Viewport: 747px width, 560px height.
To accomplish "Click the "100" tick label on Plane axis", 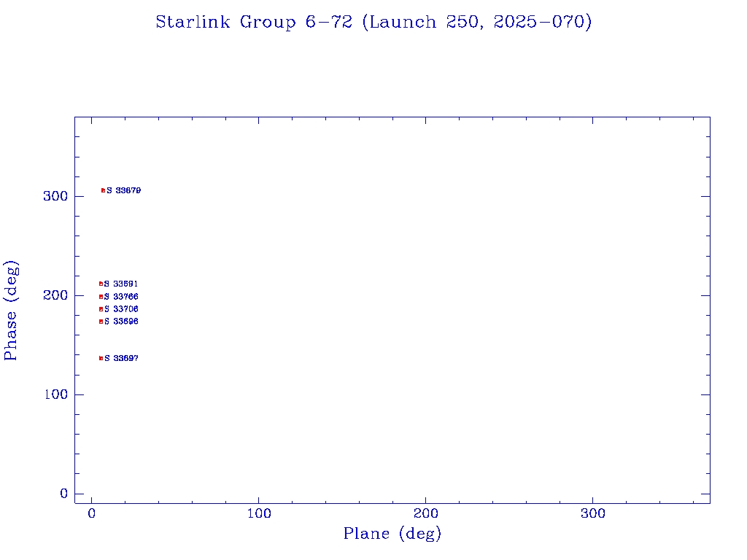I will [x=259, y=514].
